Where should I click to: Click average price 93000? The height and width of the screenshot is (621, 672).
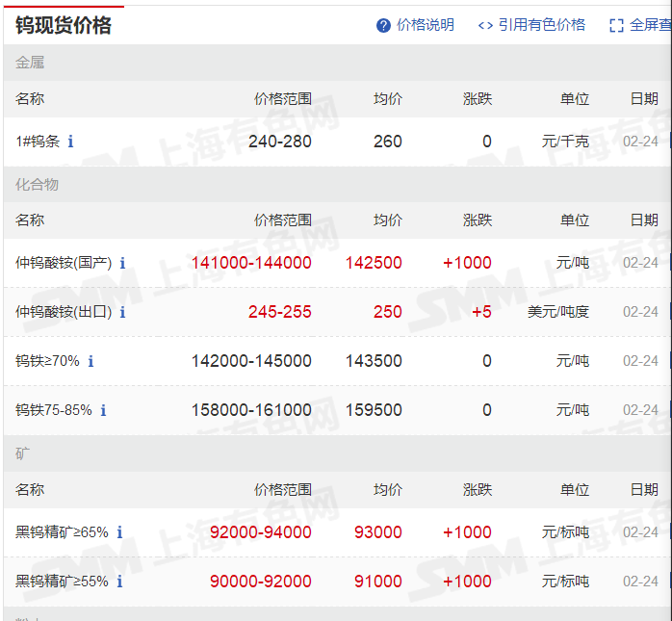pyautogui.click(x=378, y=532)
